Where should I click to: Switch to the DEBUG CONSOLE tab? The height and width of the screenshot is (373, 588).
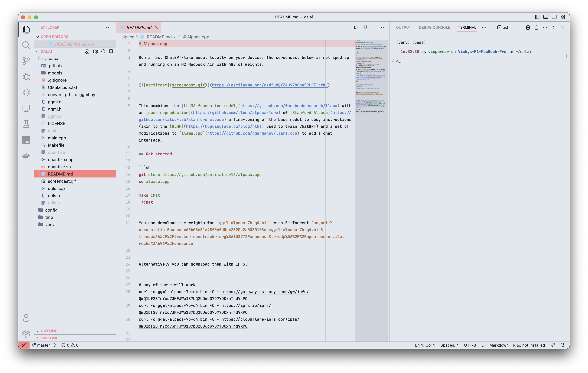coord(434,27)
